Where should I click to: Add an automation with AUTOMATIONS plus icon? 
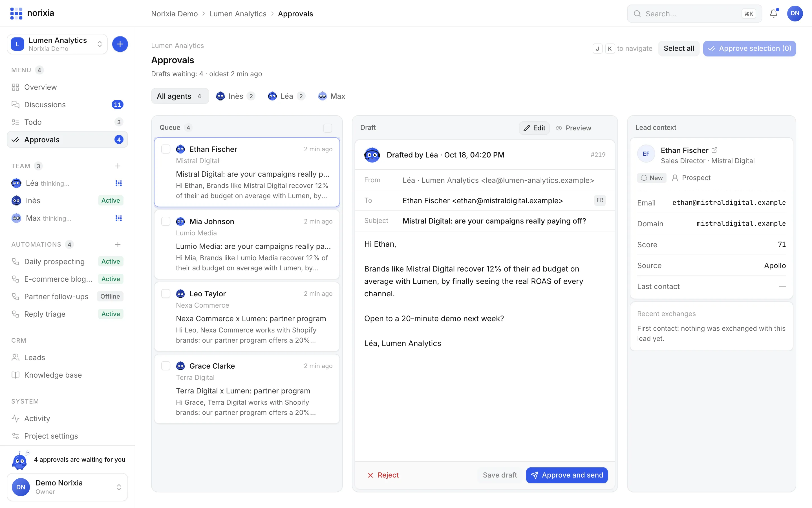pos(118,244)
